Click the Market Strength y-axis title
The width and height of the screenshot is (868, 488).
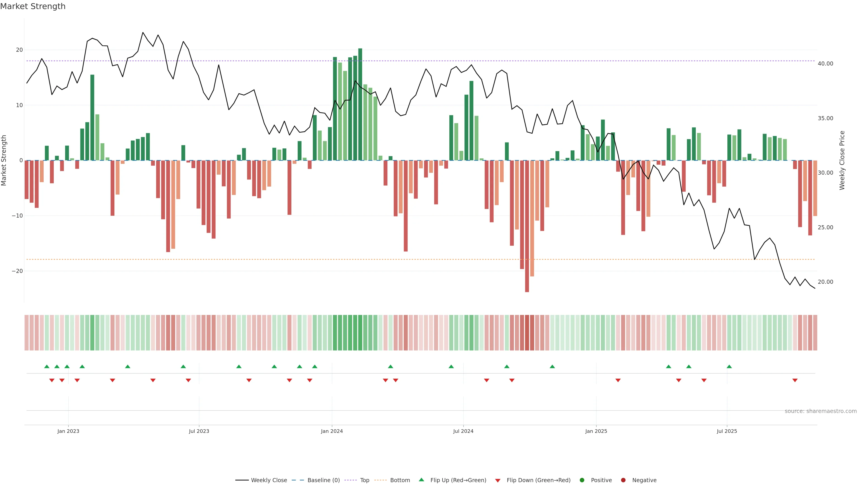[4, 160]
